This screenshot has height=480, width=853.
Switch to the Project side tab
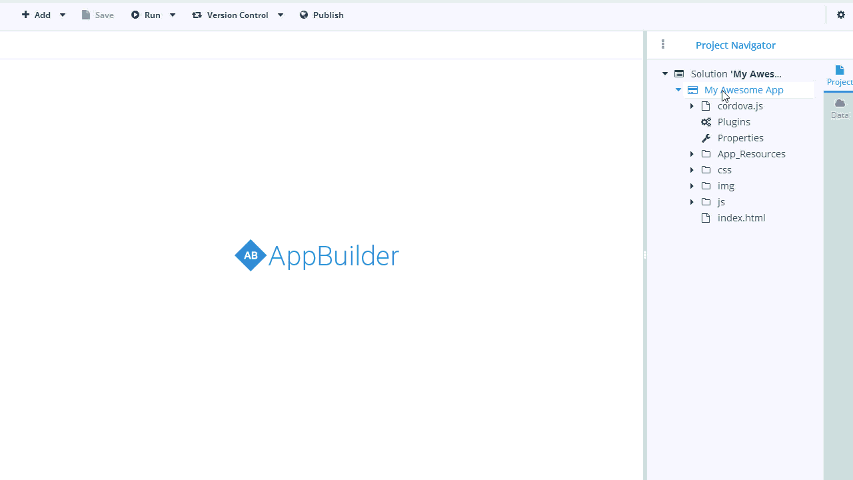839,76
